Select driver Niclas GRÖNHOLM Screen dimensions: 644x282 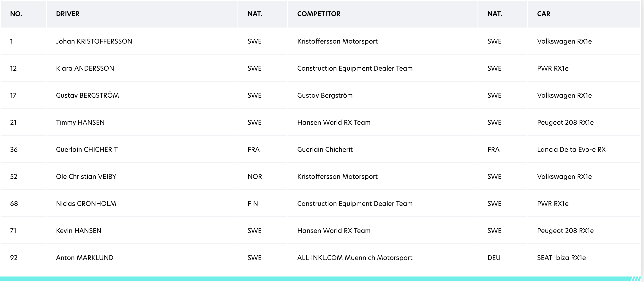point(86,203)
